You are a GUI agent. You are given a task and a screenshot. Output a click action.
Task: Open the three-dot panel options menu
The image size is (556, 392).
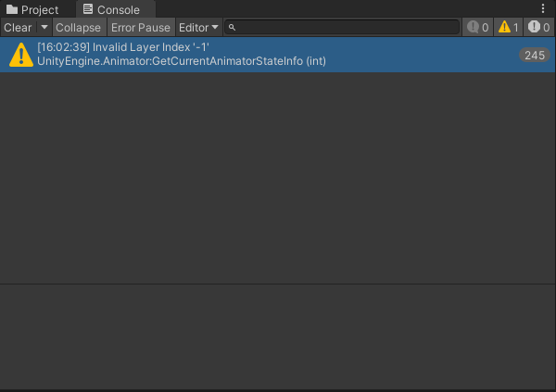pyautogui.click(x=543, y=8)
